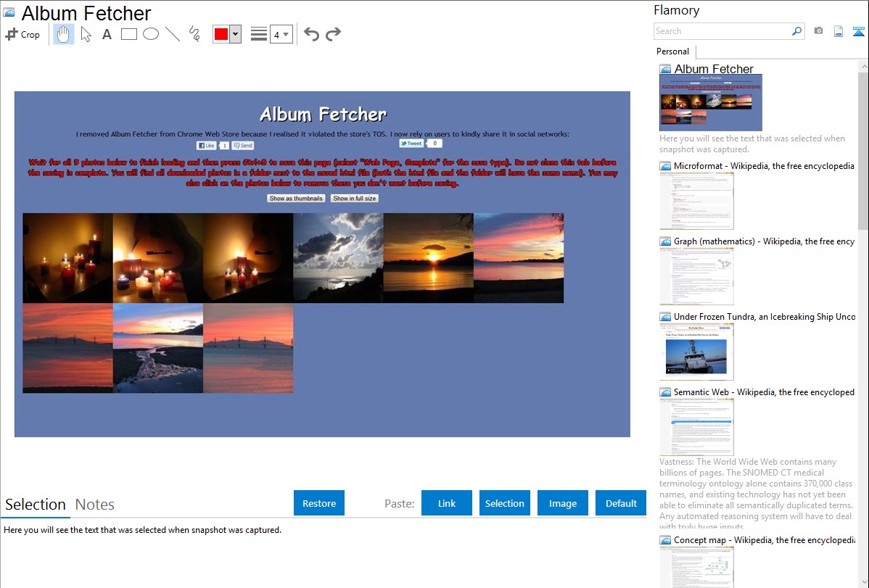Pick the freehand scribble tool
This screenshot has height=588, width=869.
pyautogui.click(x=194, y=34)
